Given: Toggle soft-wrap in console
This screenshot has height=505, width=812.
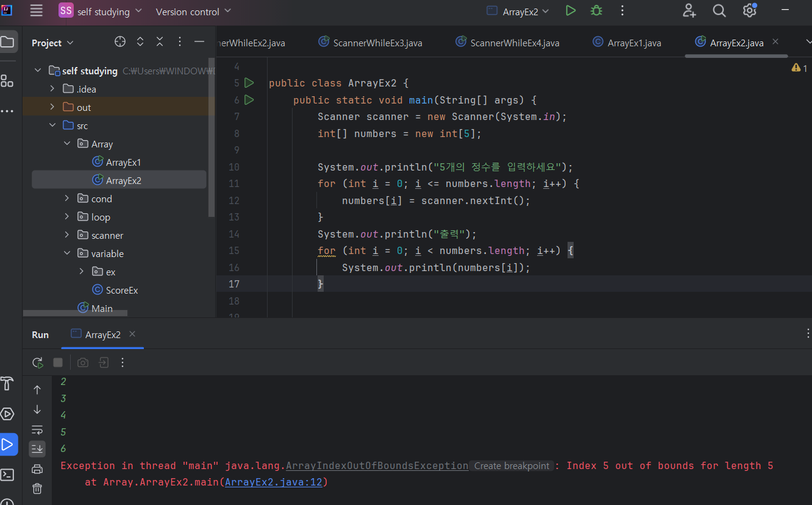Looking at the screenshot, I should pyautogui.click(x=37, y=429).
